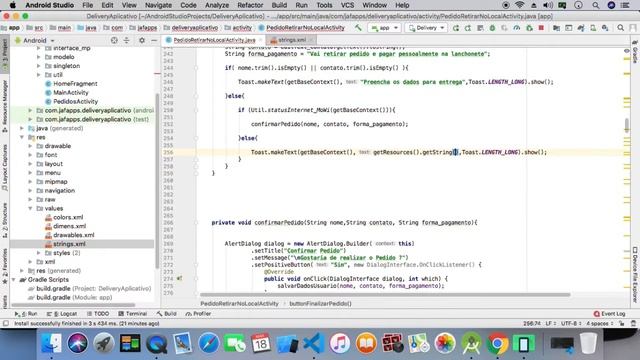The image size is (640, 360).
Task: Click the editor horizontal scrollbar
Action: click(x=385, y=294)
